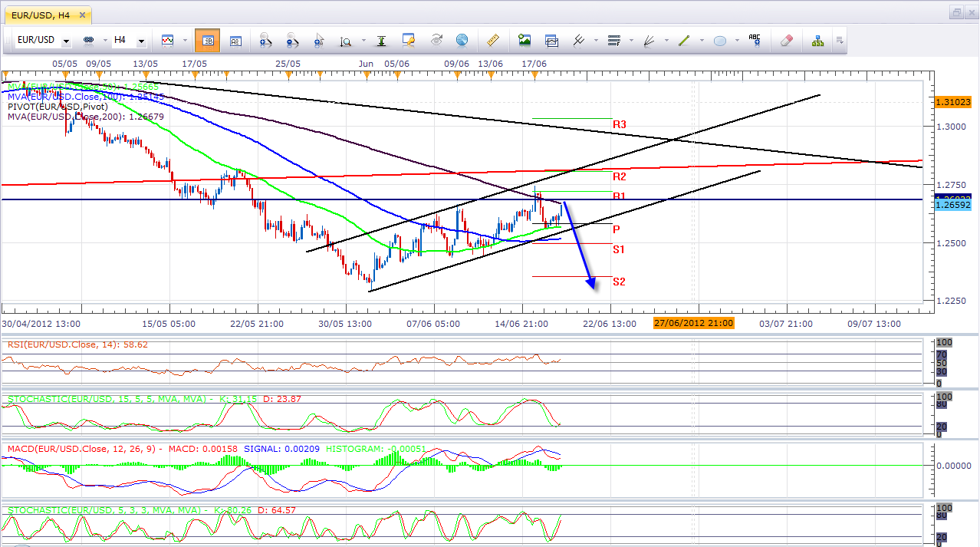Click the 1.26592 current price label
Screen dimensions: 980x547
[953, 205]
